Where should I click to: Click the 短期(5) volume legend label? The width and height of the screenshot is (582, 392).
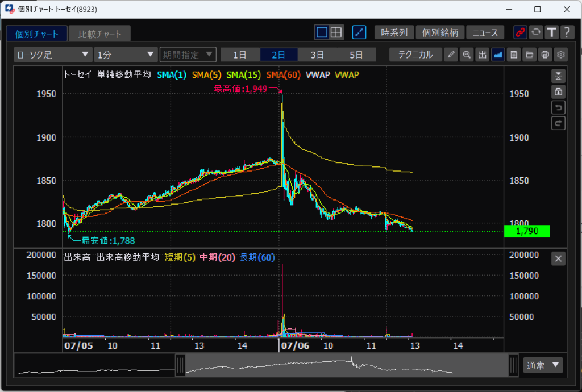[180, 257]
